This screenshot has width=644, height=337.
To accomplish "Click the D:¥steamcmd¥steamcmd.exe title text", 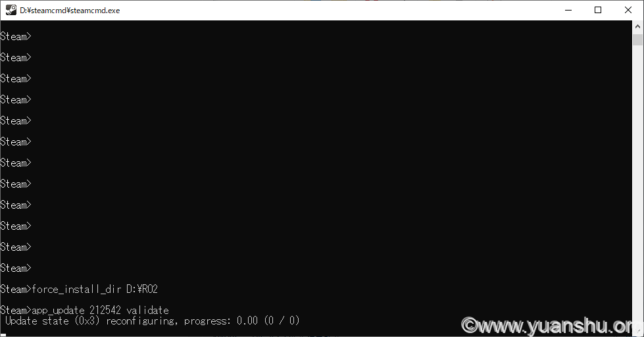I will pos(70,11).
